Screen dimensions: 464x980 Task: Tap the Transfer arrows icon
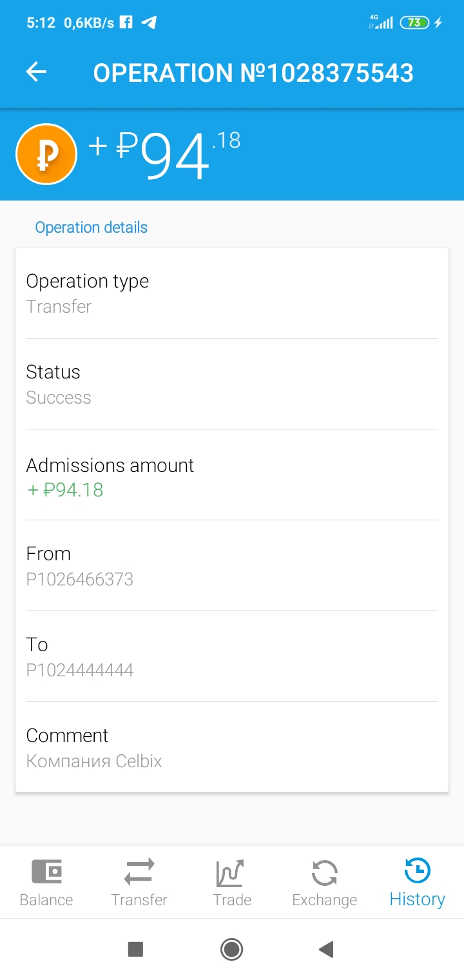click(139, 872)
